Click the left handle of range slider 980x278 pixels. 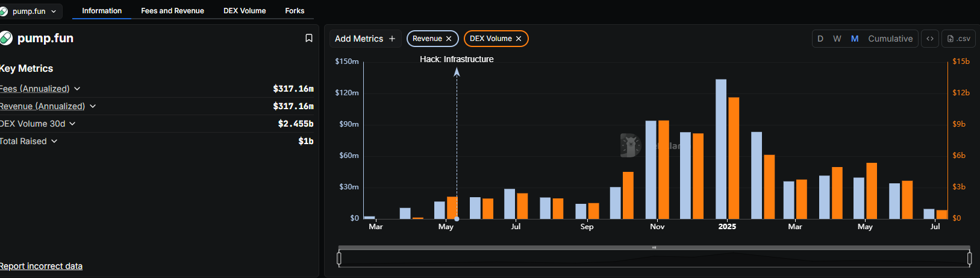click(x=339, y=259)
